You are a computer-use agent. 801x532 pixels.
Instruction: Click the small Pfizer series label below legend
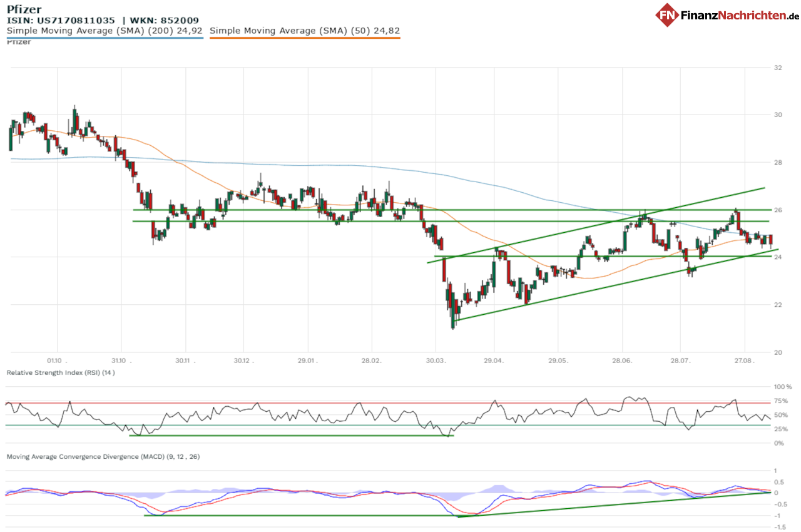click(18, 42)
